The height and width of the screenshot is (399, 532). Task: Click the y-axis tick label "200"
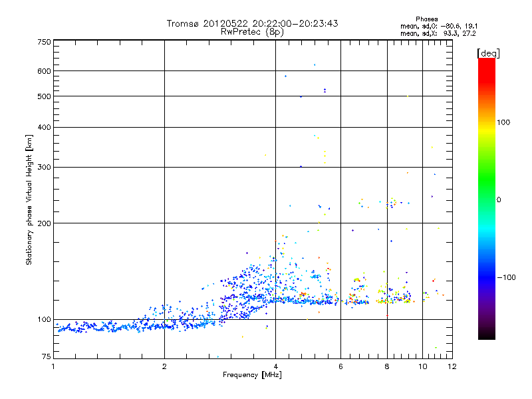pos(44,223)
